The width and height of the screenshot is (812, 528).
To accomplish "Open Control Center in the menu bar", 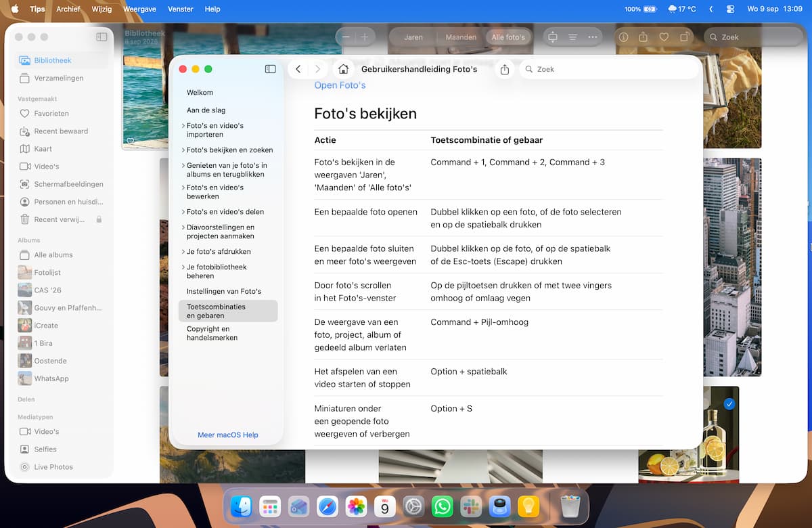I will point(730,9).
